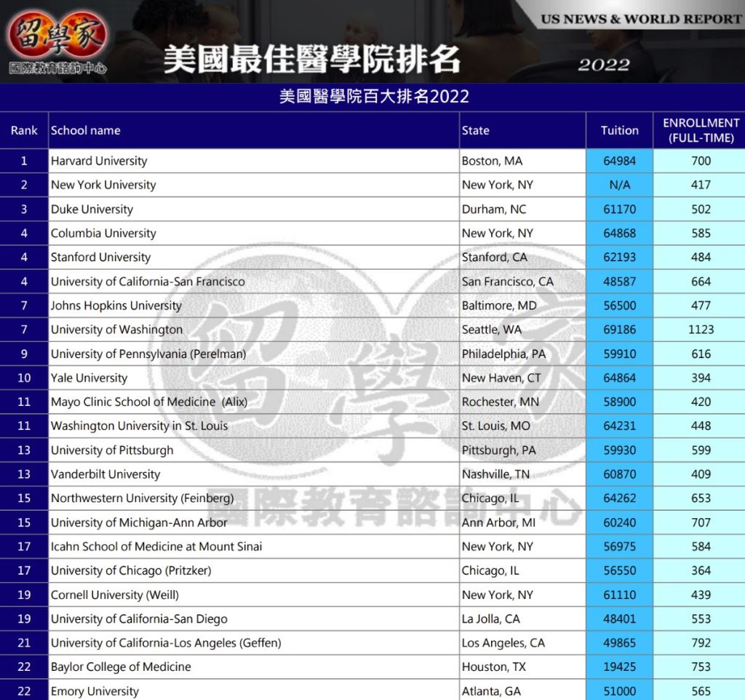Click the Atlanta, GA state cell
This screenshot has height=700, width=745.
pyautogui.click(x=522, y=690)
